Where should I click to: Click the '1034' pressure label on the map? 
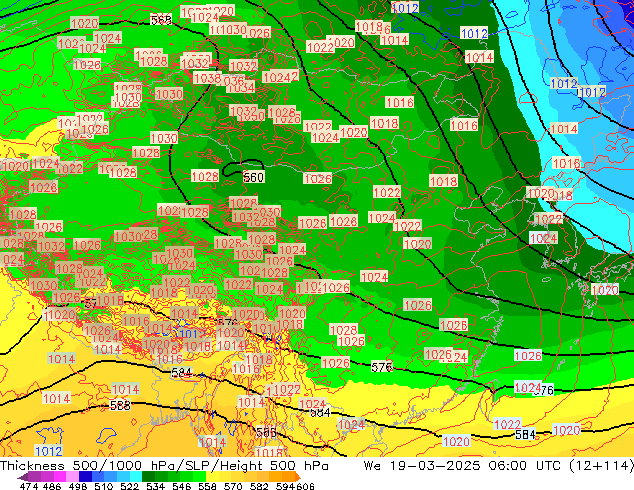[241, 87]
